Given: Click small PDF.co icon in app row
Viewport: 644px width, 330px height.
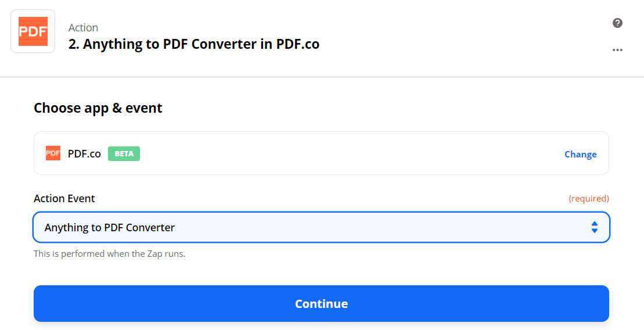Looking at the screenshot, I should (x=53, y=153).
